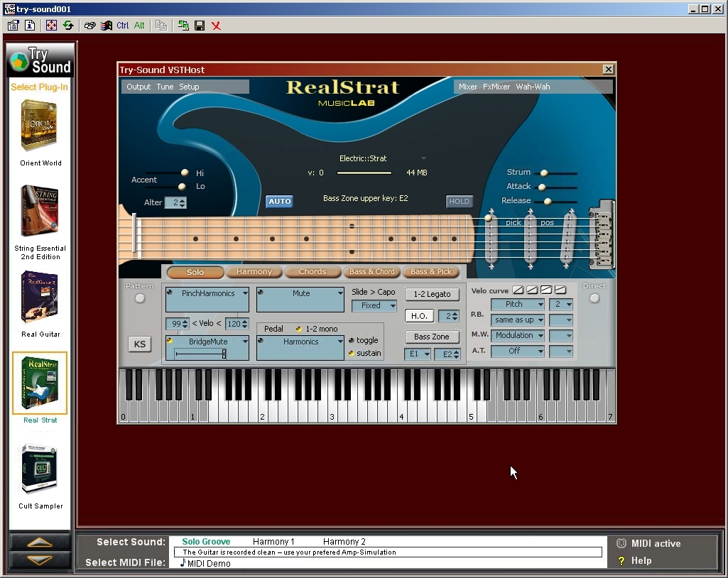Select the sustain pedal option
The width and height of the screenshot is (728, 578).
pyautogui.click(x=351, y=354)
